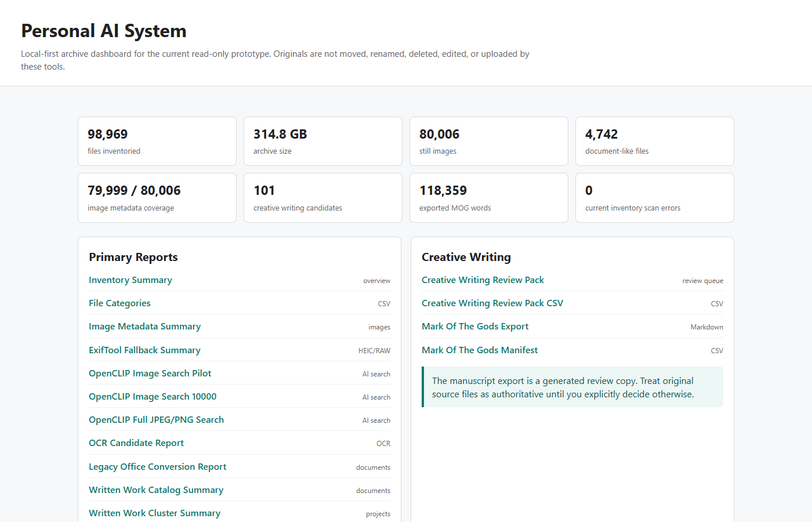Screen dimensions: 812x522
Task: Click the Creative Writing section heading
Action: tap(466, 257)
